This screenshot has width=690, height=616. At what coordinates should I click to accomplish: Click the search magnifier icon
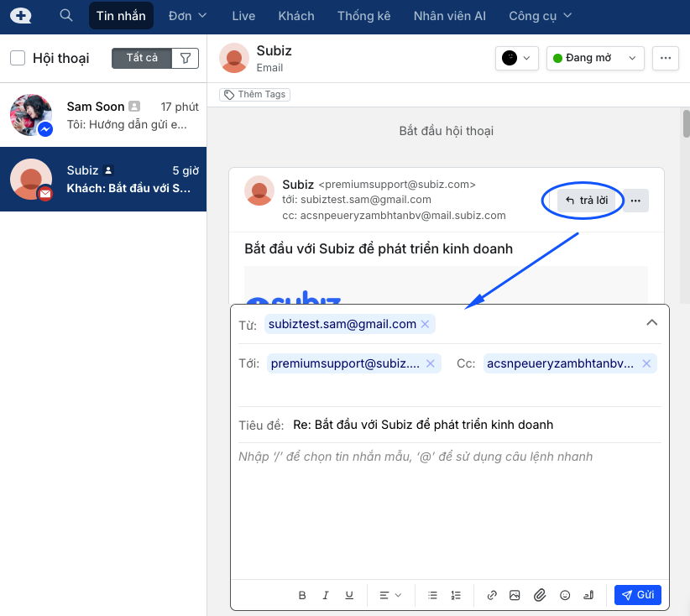[x=66, y=16]
